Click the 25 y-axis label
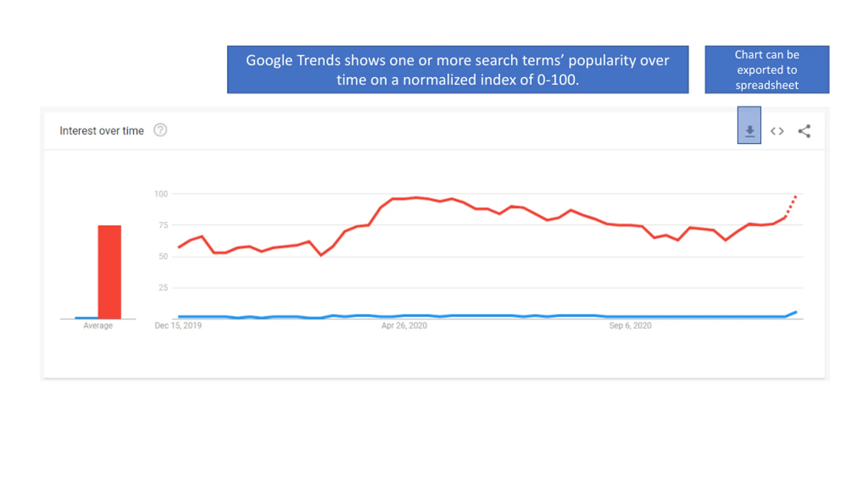The height and width of the screenshot is (488, 868). [163, 288]
